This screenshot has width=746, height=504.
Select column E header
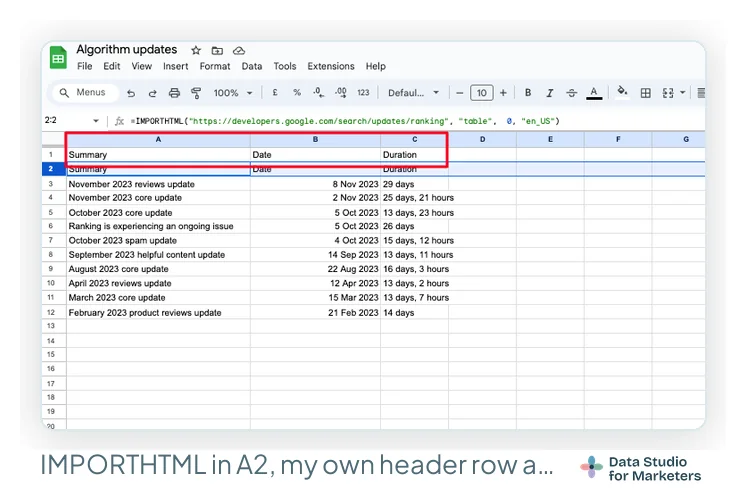tap(550, 139)
